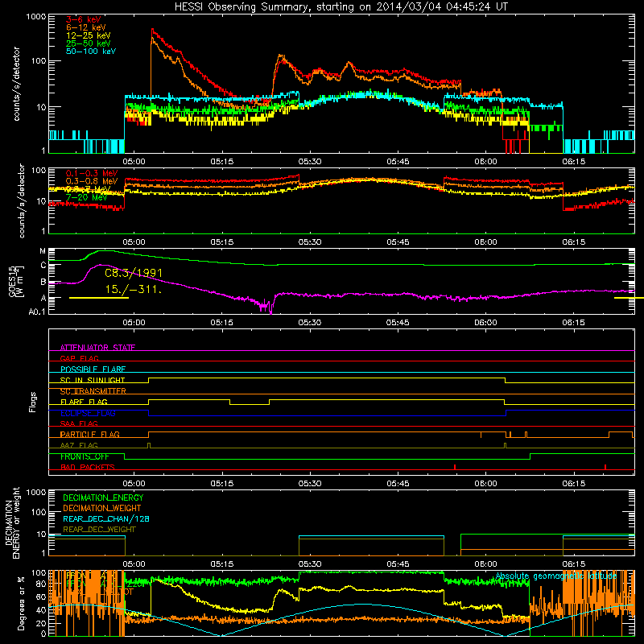
Task: Click the HESSI Observing Summary title
Action: (341, 7)
